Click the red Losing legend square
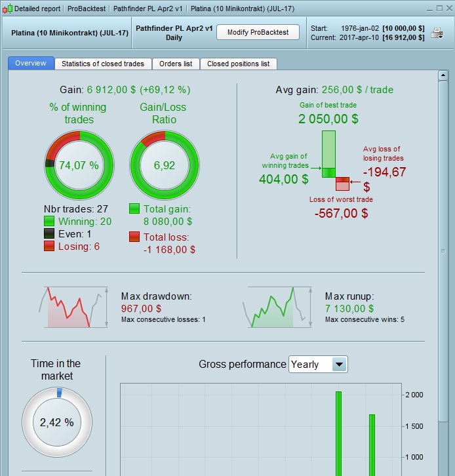This screenshot has height=476, width=455. 49,246
